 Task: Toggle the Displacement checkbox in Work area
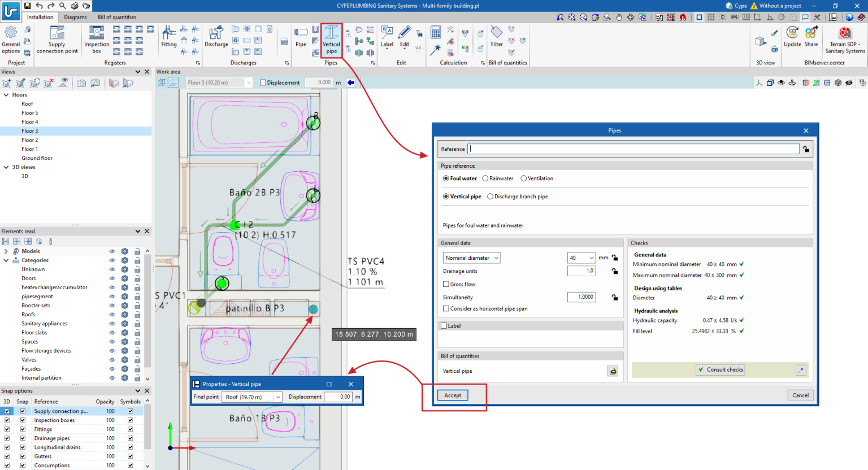[x=263, y=82]
